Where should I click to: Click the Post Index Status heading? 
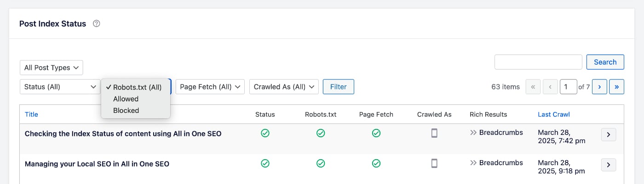(x=52, y=24)
